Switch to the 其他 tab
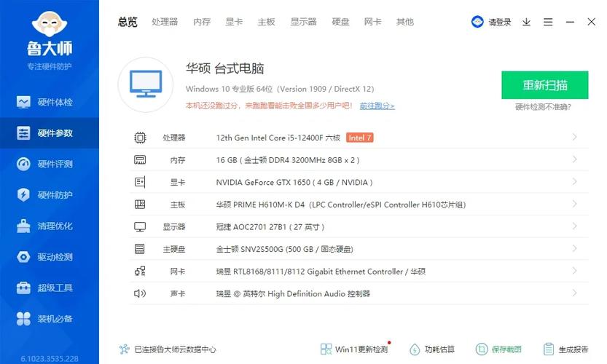Viewport: 607px width, 364px height. point(405,22)
